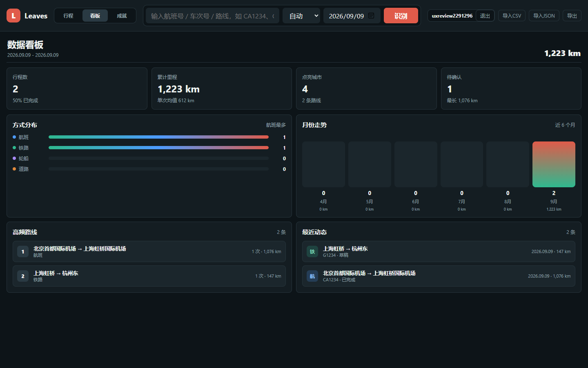Click the 航班 distribution bar
Viewport: 588px width, 368px height.
(158, 137)
